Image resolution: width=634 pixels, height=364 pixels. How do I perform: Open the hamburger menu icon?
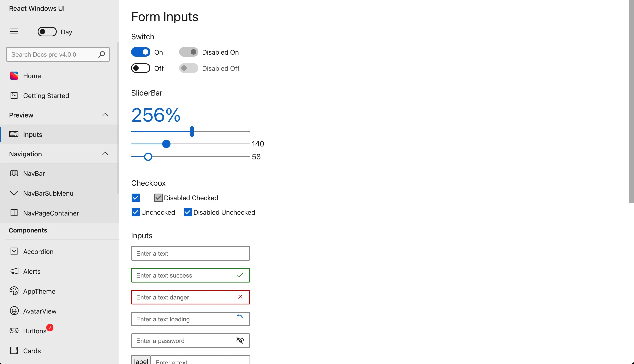[14, 31]
